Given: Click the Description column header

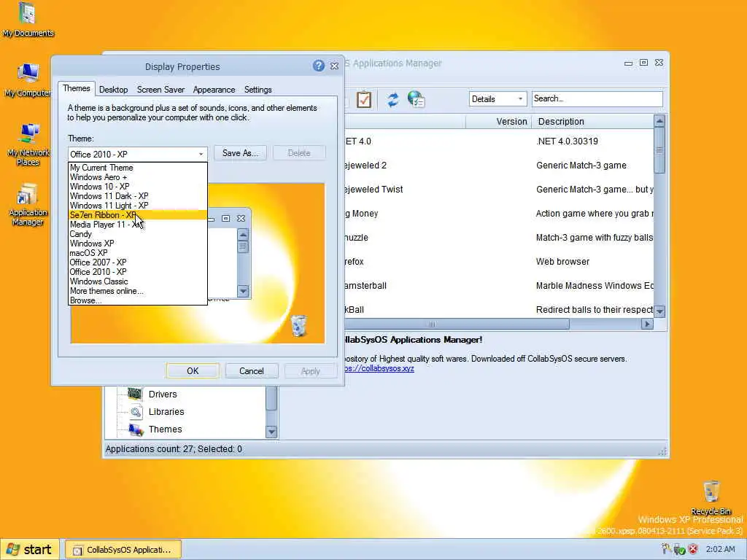Looking at the screenshot, I should click(593, 122).
